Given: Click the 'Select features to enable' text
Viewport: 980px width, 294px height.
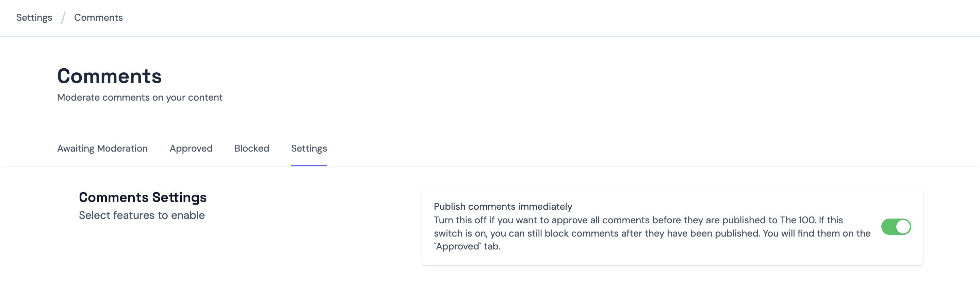Looking at the screenshot, I should tap(142, 215).
